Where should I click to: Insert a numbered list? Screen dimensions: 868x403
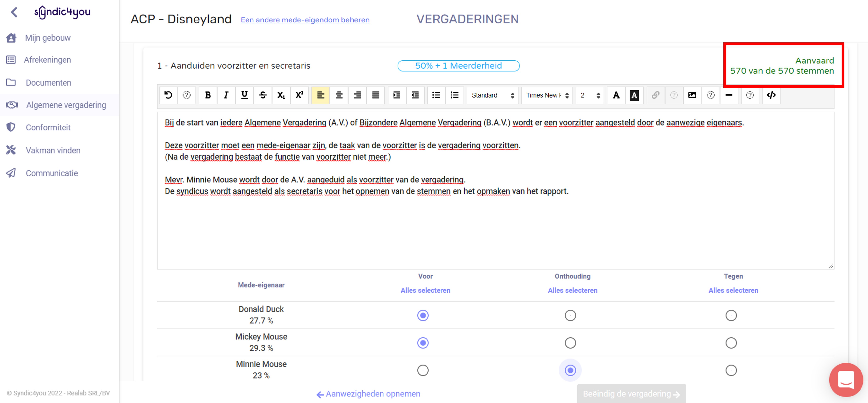point(454,95)
